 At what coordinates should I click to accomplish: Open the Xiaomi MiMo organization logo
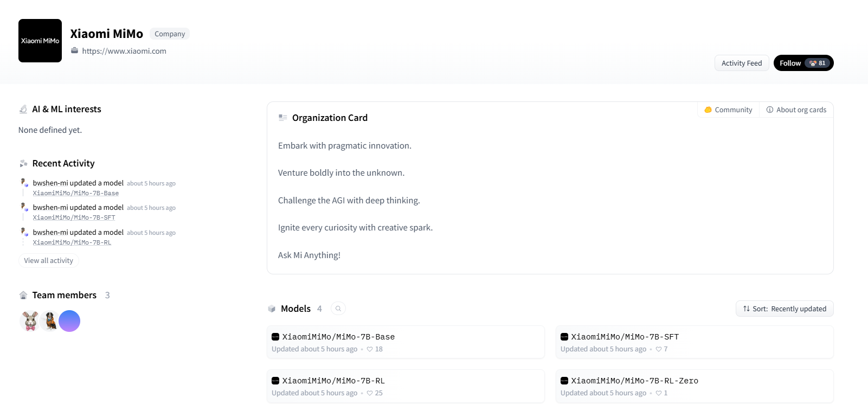tap(40, 41)
